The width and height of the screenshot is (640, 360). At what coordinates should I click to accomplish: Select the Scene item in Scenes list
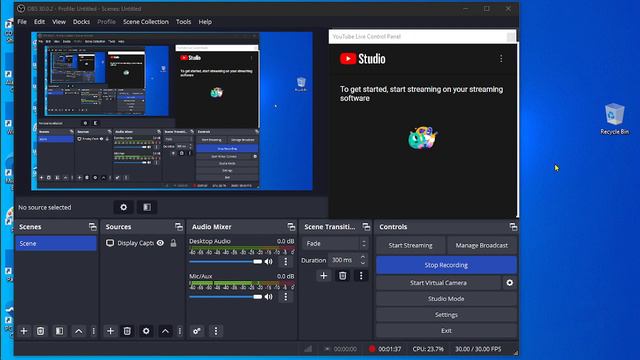(56, 243)
